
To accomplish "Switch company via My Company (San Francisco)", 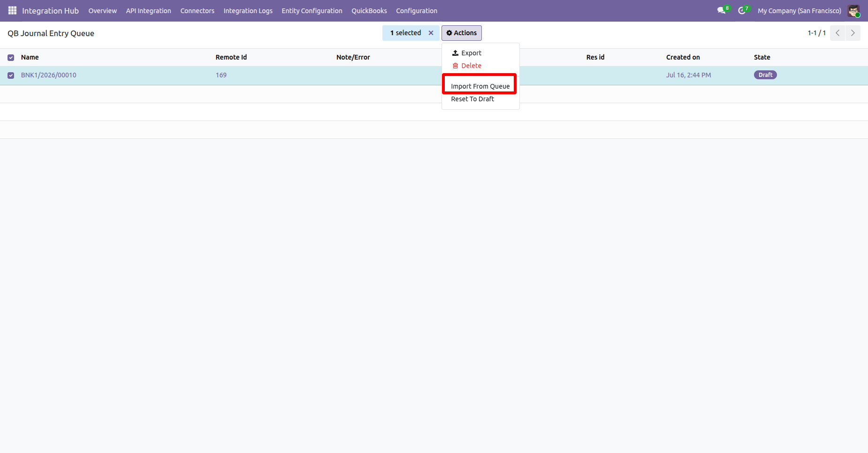I will pyautogui.click(x=799, y=11).
